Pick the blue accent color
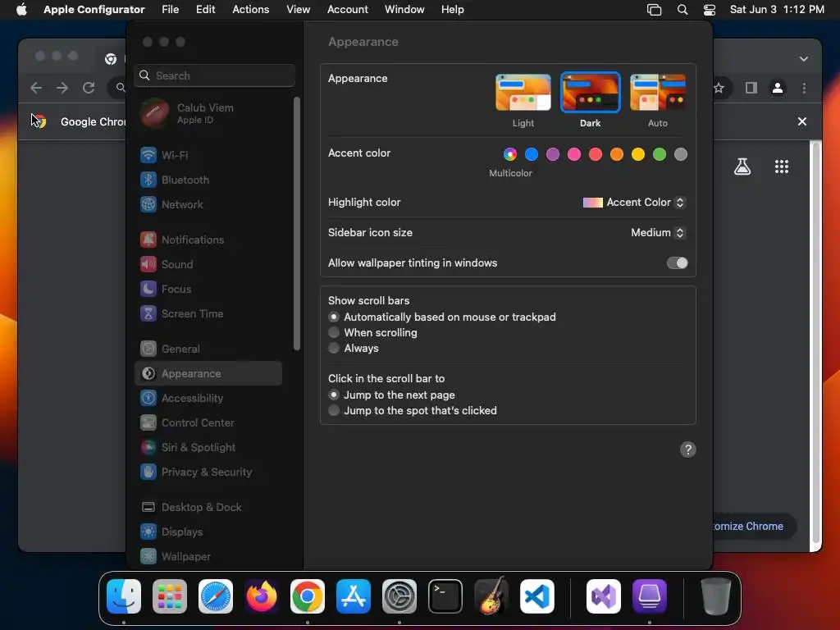 point(532,155)
